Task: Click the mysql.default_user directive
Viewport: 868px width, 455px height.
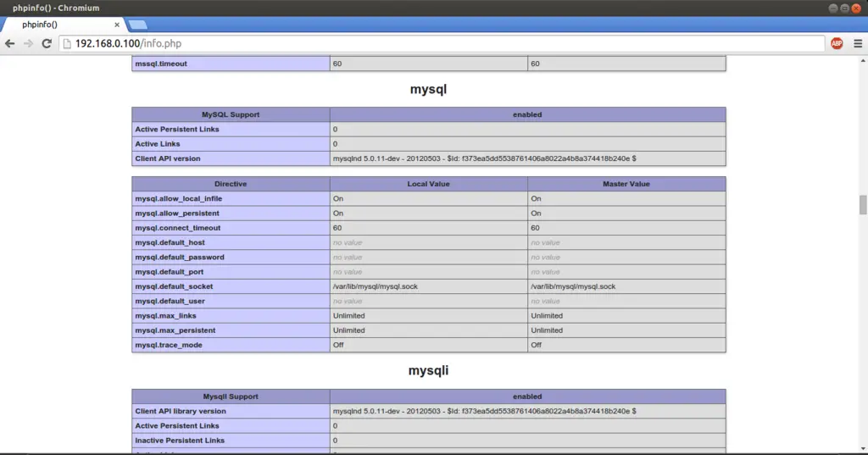Action: pyautogui.click(x=170, y=301)
